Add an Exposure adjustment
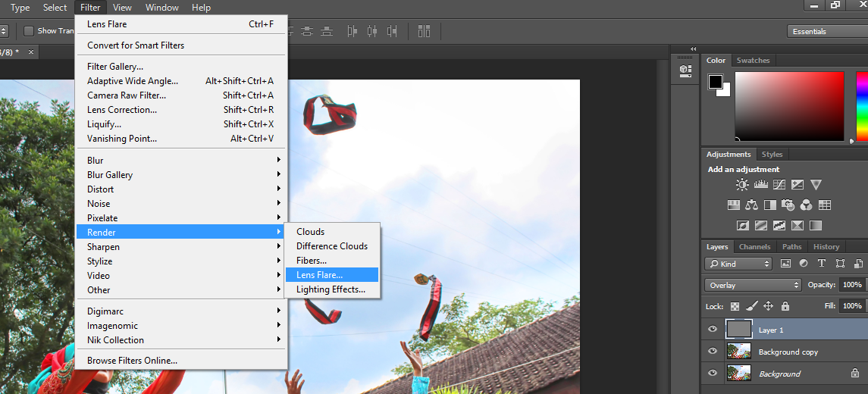Viewport: 868px width, 394px height. 797,185
